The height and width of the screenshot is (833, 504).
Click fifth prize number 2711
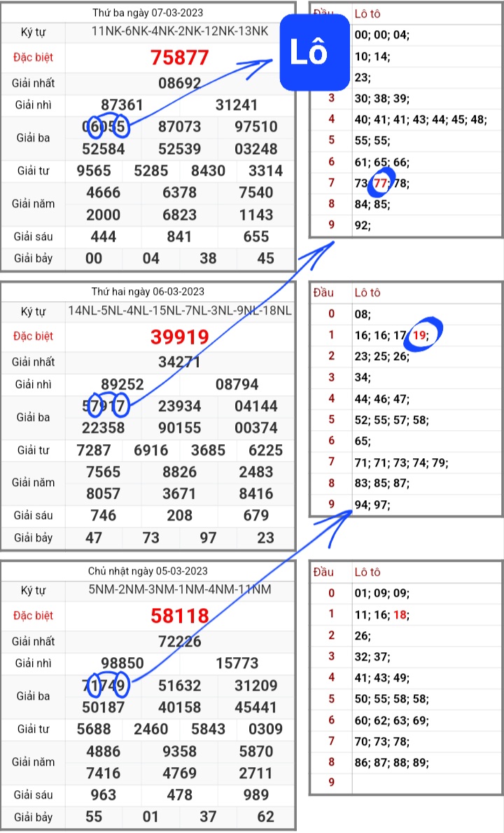(256, 773)
